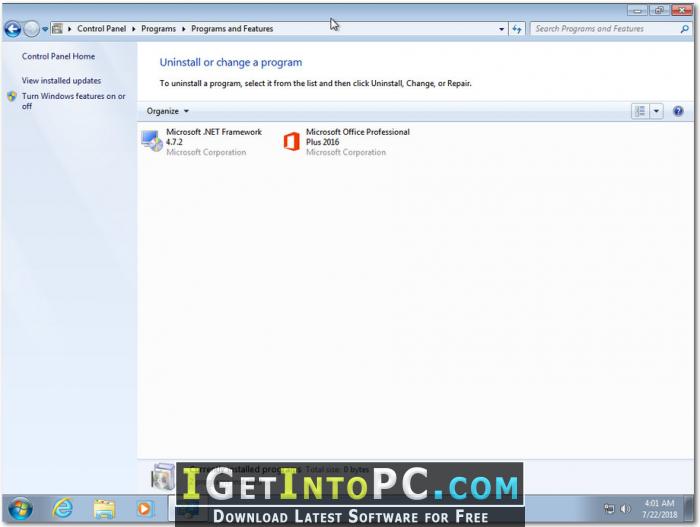700x527 pixels.
Task: Minimize the Programs and Features window
Action: pos(637,10)
